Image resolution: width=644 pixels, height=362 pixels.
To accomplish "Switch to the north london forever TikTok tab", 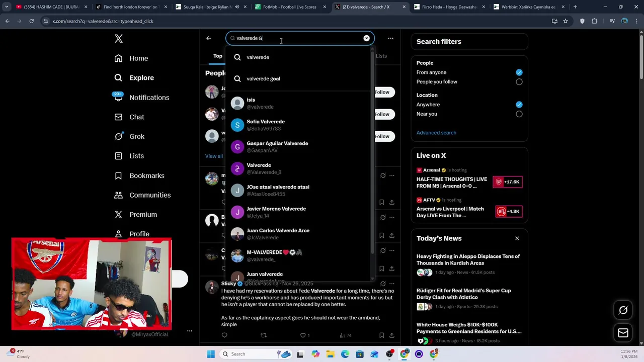I will pos(131,7).
